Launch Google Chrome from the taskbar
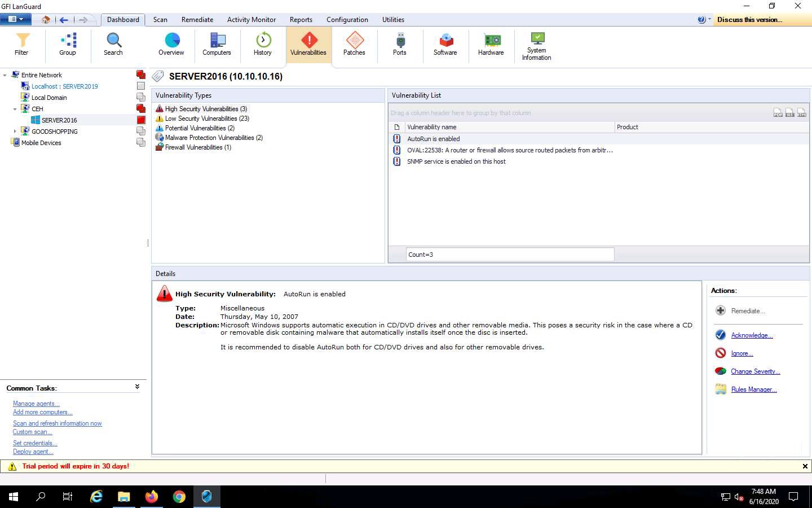812x508 pixels. click(x=179, y=497)
